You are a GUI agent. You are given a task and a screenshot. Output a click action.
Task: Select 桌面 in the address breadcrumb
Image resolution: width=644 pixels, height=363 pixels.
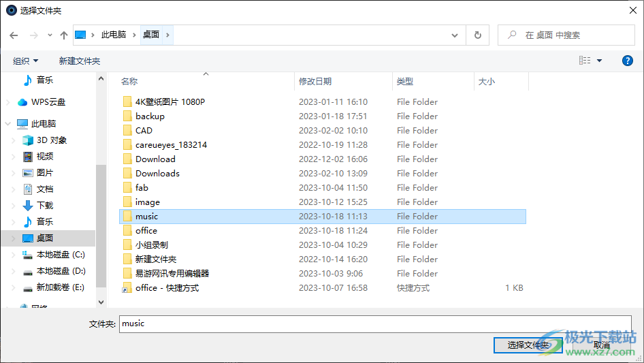tap(151, 35)
